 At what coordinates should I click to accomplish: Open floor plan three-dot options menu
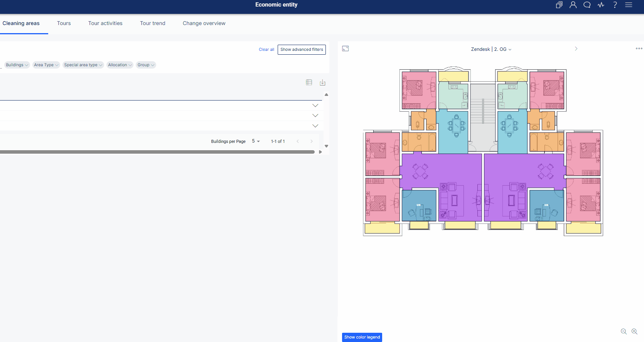[639, 49]
